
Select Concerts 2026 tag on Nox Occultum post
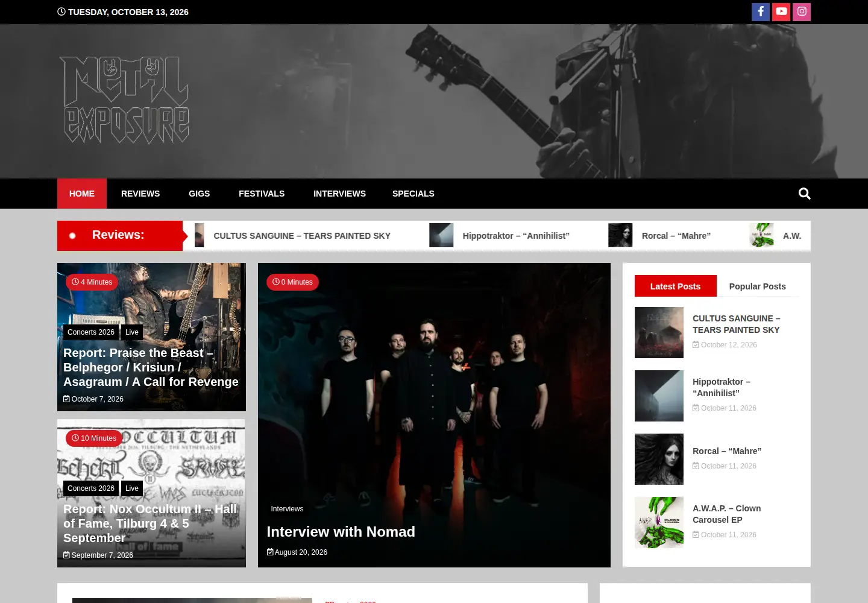click(91, 488)
